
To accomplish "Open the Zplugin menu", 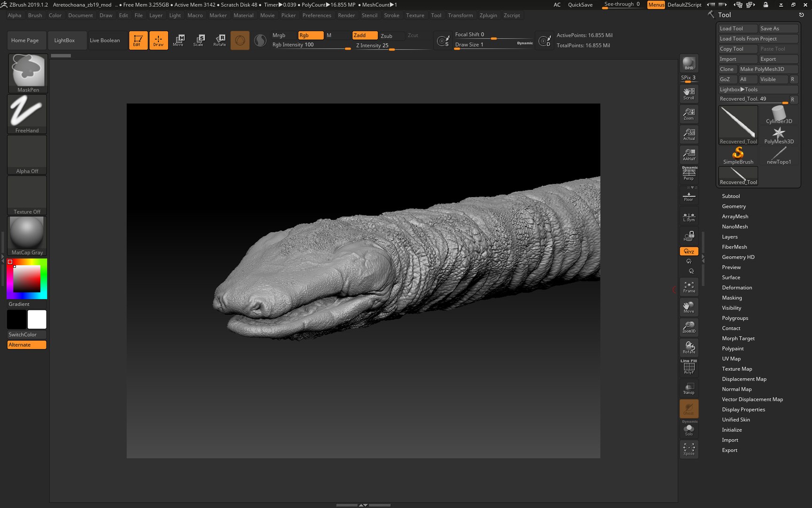I will pos(488,16).
